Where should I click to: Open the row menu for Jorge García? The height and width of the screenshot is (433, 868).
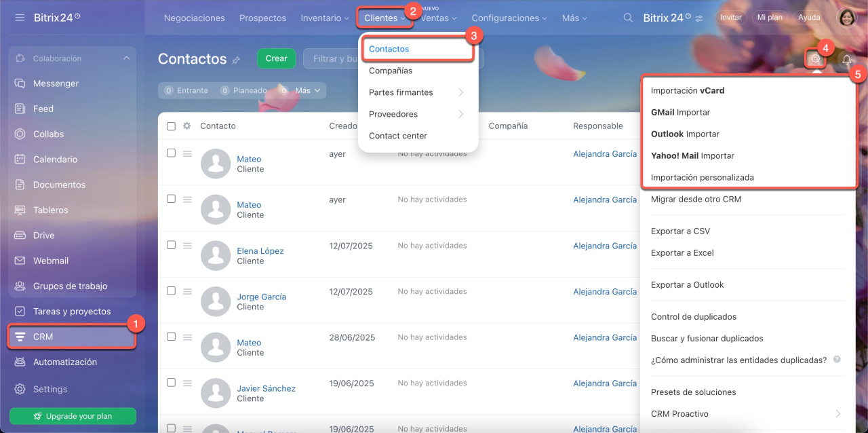pos(188,291)
